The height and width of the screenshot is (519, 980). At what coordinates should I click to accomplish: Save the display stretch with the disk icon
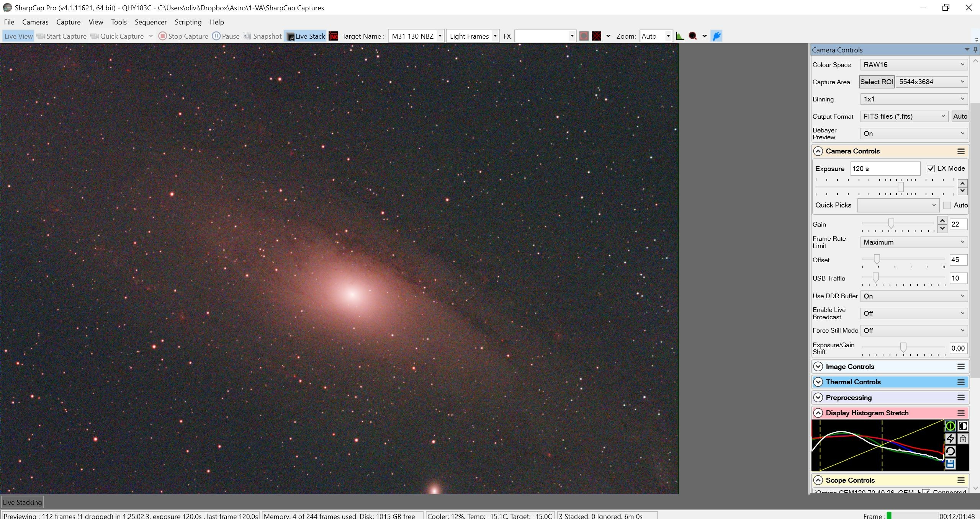coord(950,464)
